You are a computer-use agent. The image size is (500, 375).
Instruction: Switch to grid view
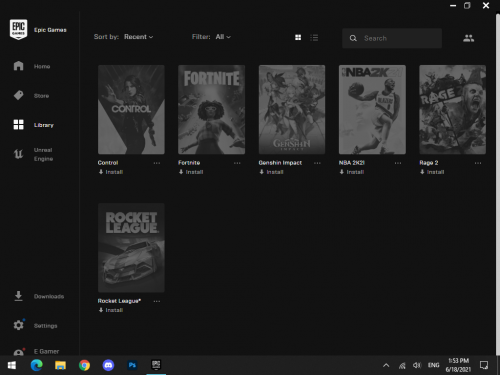pos(298,37)
